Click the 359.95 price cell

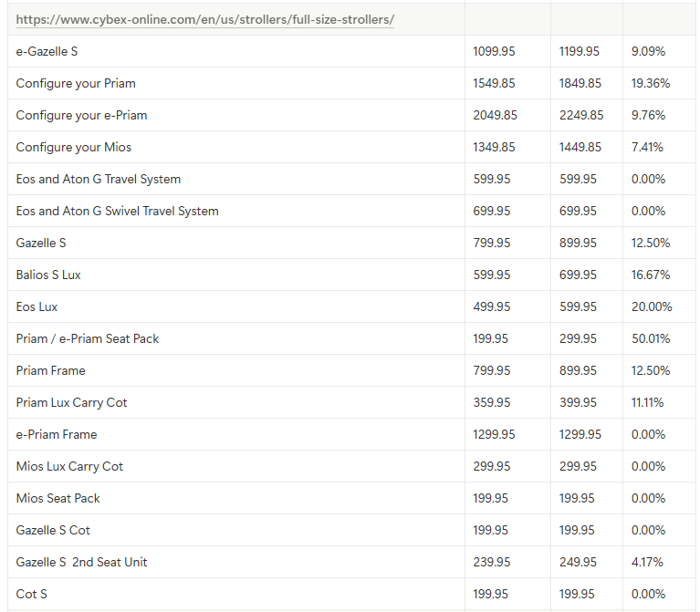[x=507, y=402]
